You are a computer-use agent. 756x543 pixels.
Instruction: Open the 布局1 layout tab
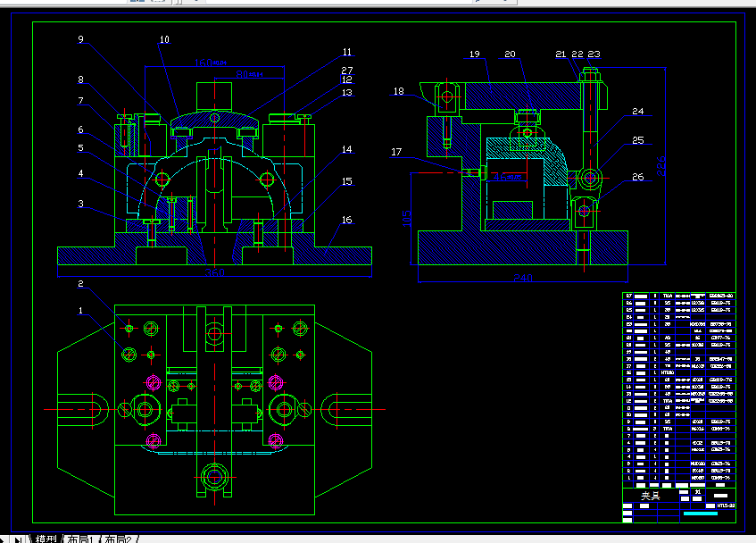[x=80, y=539]
